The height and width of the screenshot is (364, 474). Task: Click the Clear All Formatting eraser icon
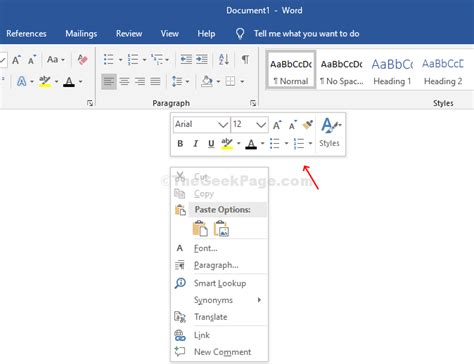click(x=82, y=60)
